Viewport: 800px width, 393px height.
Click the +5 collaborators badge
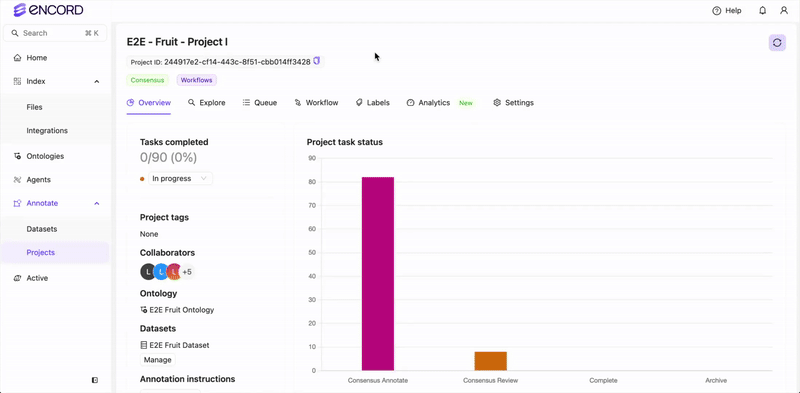click(187, 272)
